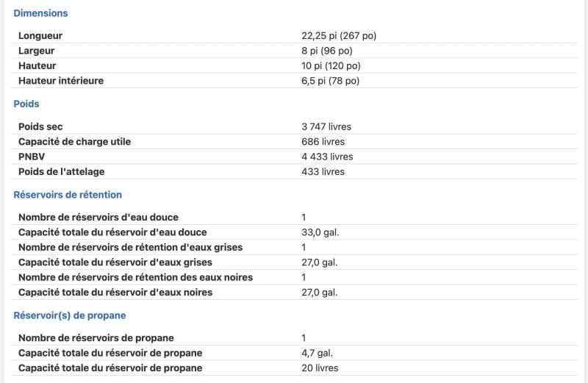The width and height of the screenshot is (588, 383).
Task: Click the 3 747 livres value
Action: (x=326, y=126)
